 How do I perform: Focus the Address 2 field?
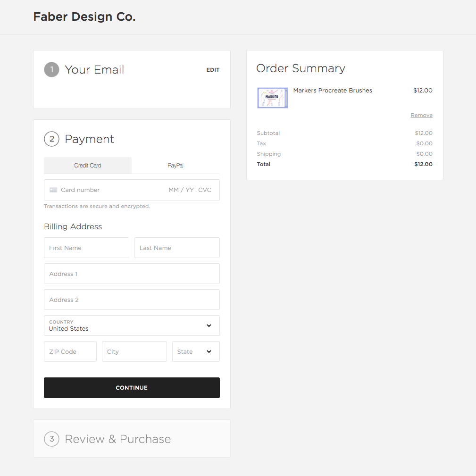pos(132,300)
